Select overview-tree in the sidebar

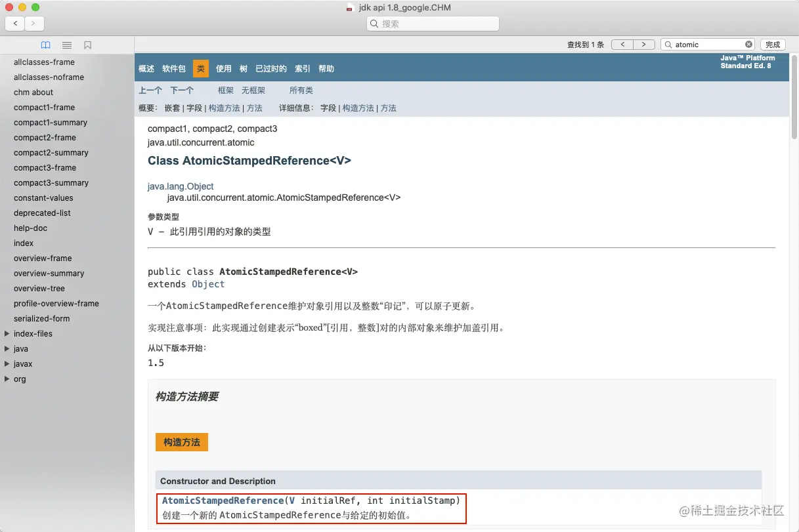pyautogui.click(x=39, y=289)
